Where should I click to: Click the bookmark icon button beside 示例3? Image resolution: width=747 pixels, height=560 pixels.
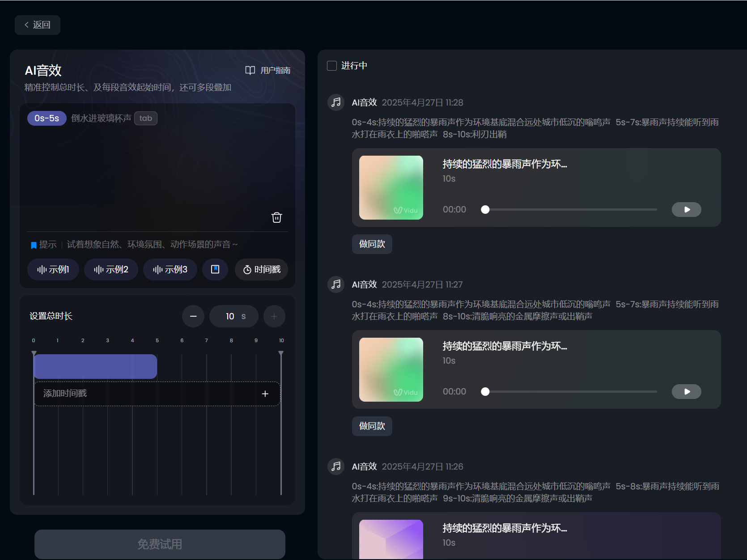pyautogui.click(x=215, y=269)
